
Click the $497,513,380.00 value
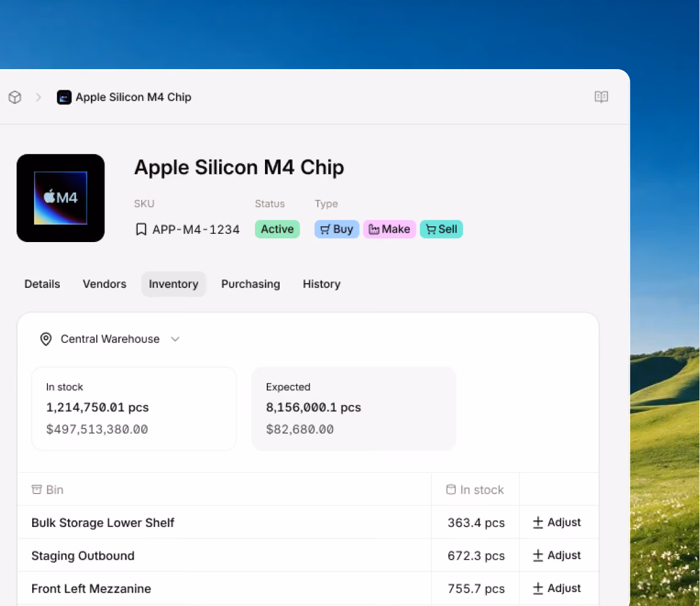[x=97, y=429]
